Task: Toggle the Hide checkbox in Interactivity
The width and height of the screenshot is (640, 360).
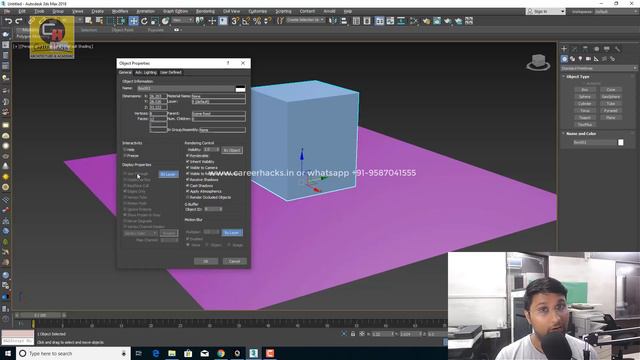Action: 125,150
